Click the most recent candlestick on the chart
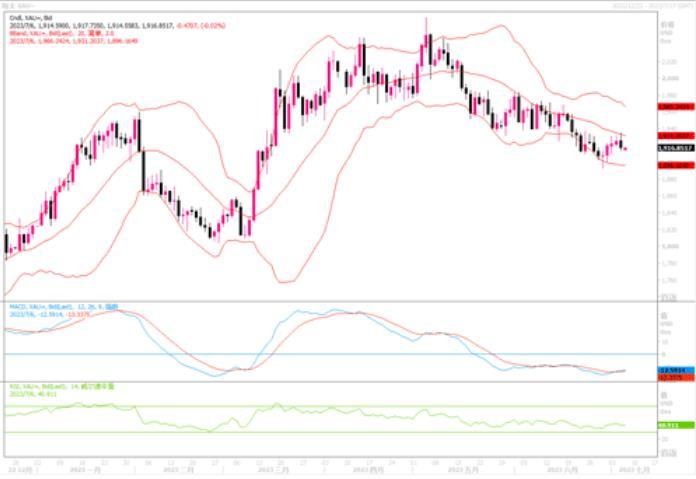The image size is (696, 479). pyautogui.click(x=625, y=148)
